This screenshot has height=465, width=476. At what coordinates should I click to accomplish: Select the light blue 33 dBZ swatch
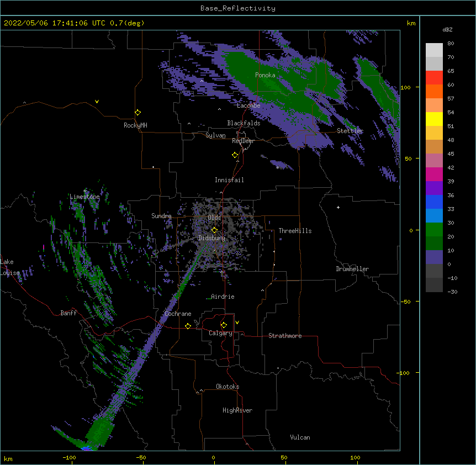pyautogui.click(x=434, y=215)
